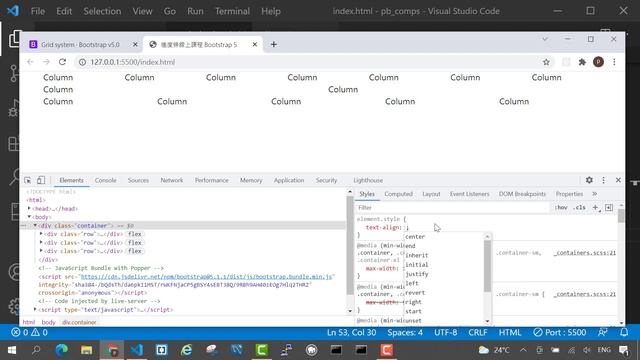Screen dimensions: 640x360
Task: Switch to DOM Breakpoints tab
Action: click(522, 194)
